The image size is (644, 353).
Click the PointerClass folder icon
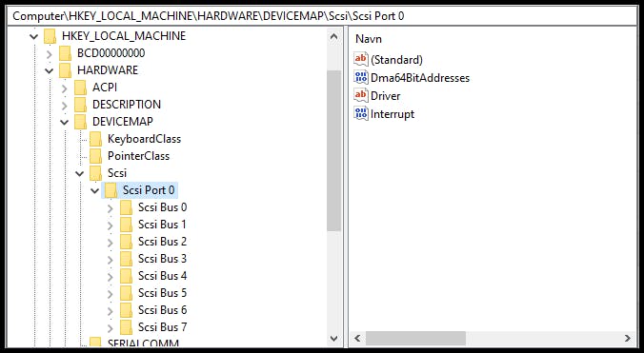(x=95, y=156)
